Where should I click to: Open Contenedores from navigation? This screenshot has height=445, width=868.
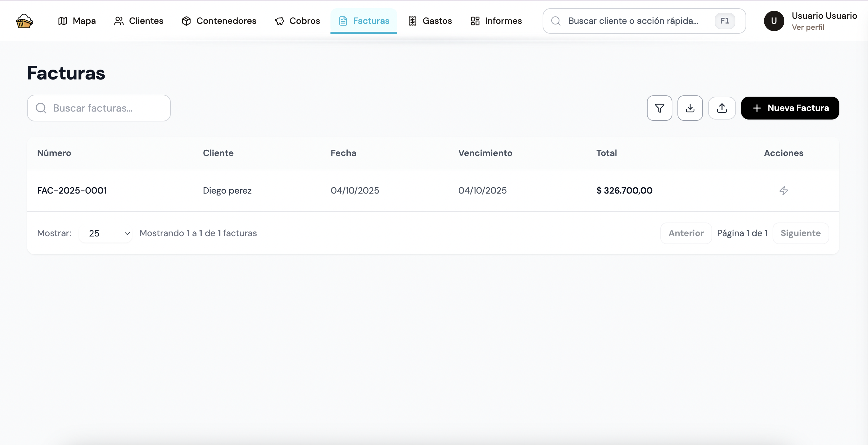tap(219, 21)
